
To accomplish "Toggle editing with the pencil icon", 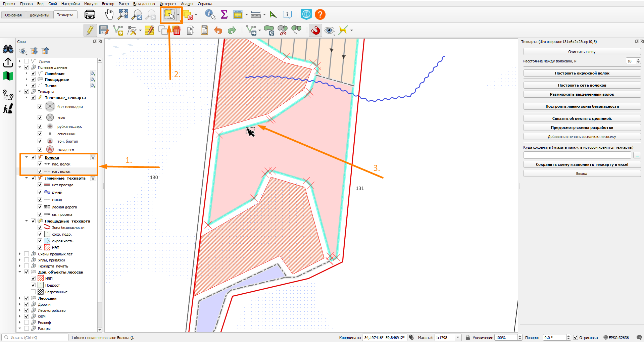I will click(x=90, y=30).
